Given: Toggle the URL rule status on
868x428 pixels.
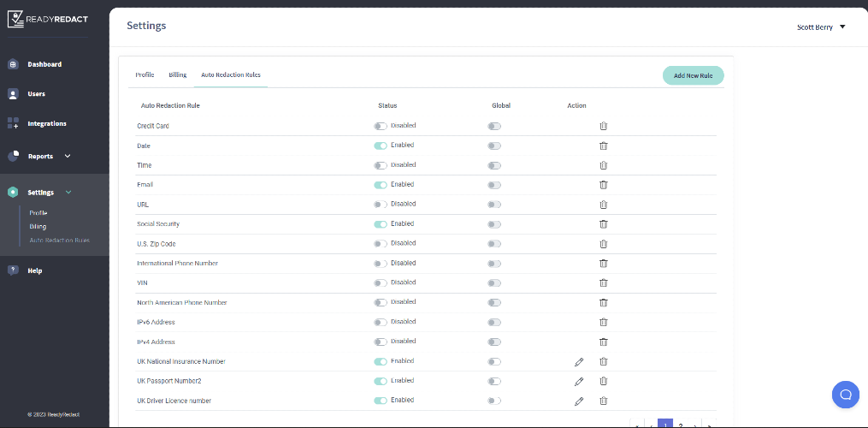Looking at the screenshot, I should 381,205.
